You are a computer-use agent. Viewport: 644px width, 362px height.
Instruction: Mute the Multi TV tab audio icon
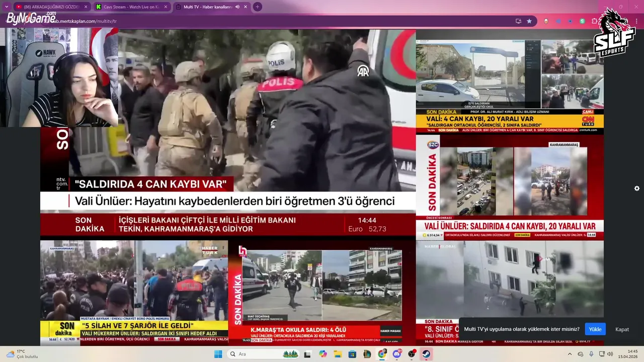click(237, 7)
